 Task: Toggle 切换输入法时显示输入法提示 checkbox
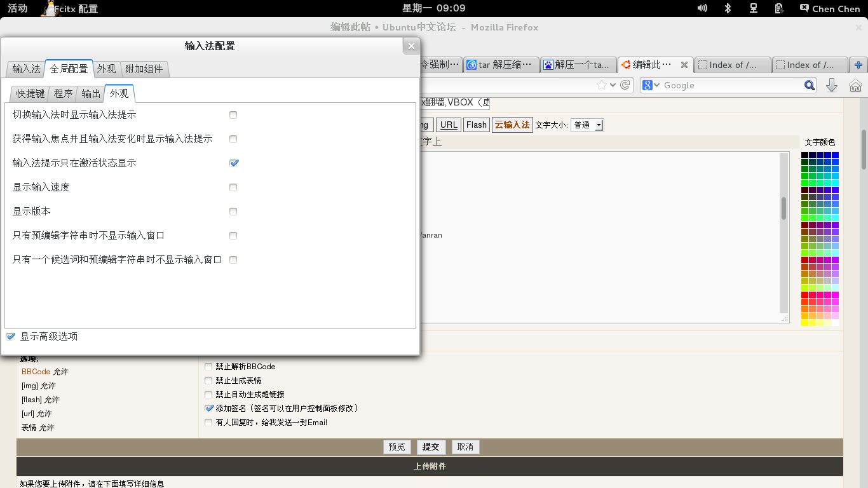(x=233, y=115)
